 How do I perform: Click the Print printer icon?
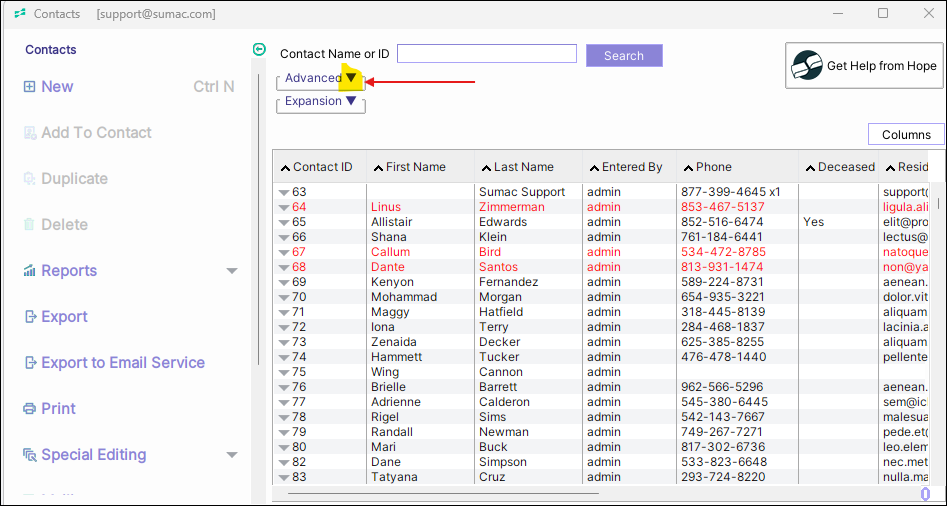(30, 409)
